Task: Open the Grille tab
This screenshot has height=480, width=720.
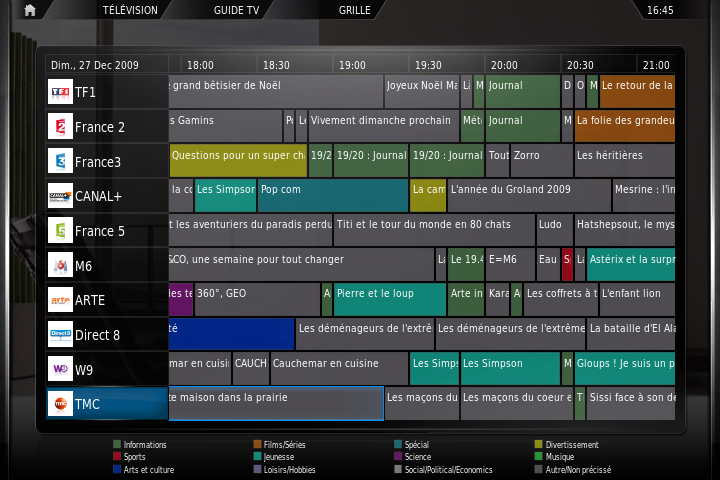Action: pos(354,10)
